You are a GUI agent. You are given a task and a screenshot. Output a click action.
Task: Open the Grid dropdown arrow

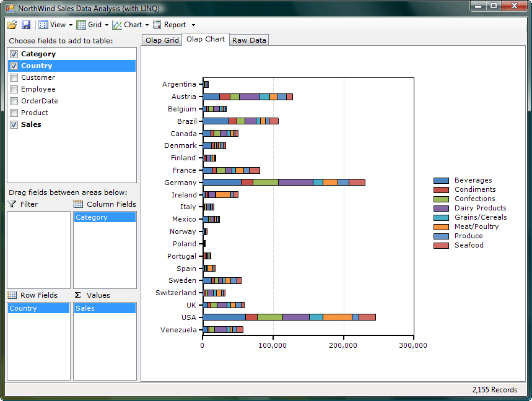(107, 25)
